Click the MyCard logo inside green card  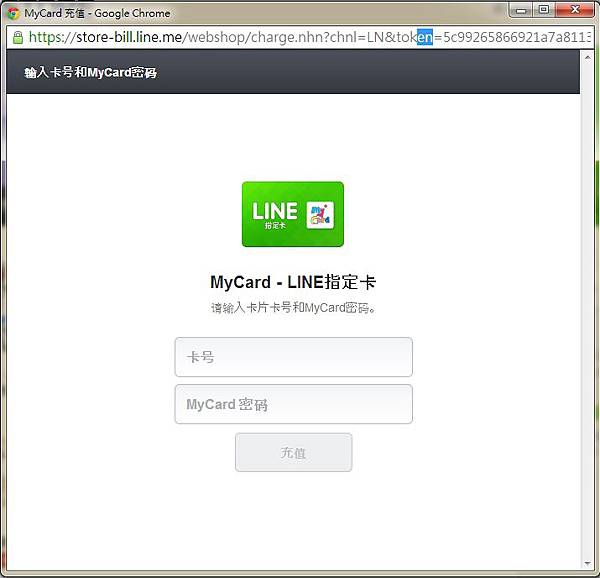pyautogui.click(x=320, y=215)
